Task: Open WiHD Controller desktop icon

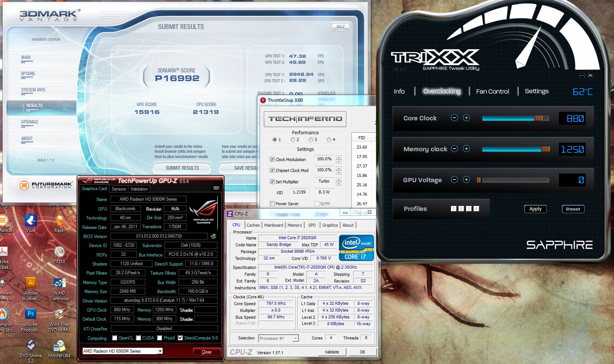Action: tap(60, 289)
